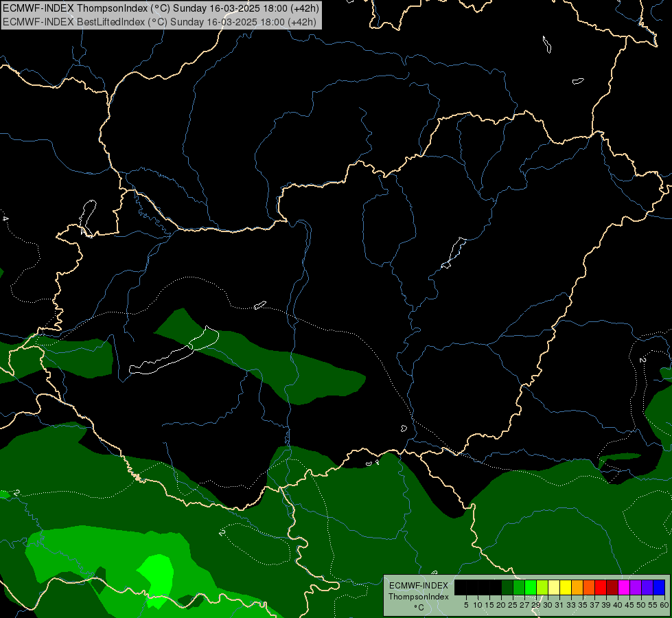Click legend tick value 60
Screen dimensions: 672x618
664,605
